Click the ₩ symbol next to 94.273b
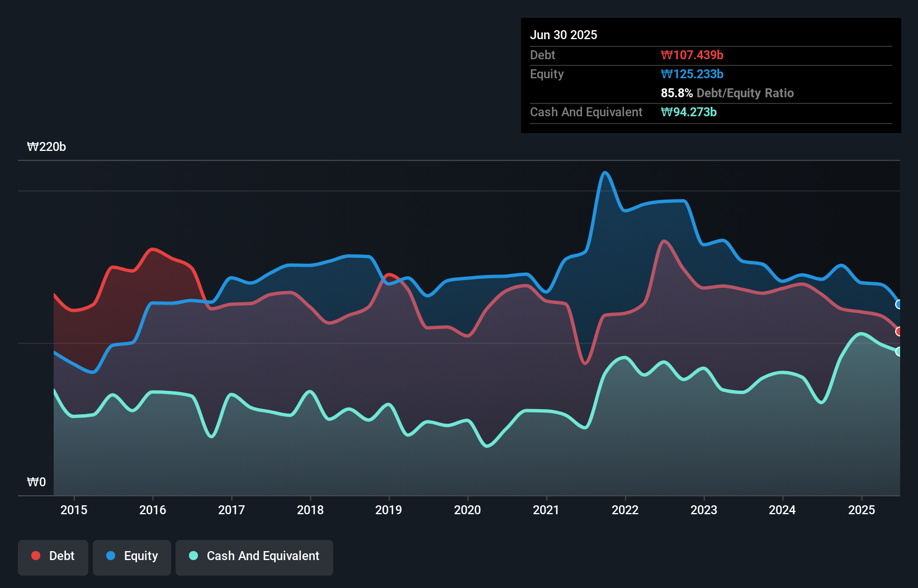This screenshot has height=588, width=918. pyautogui.click(x=665, y=112)
